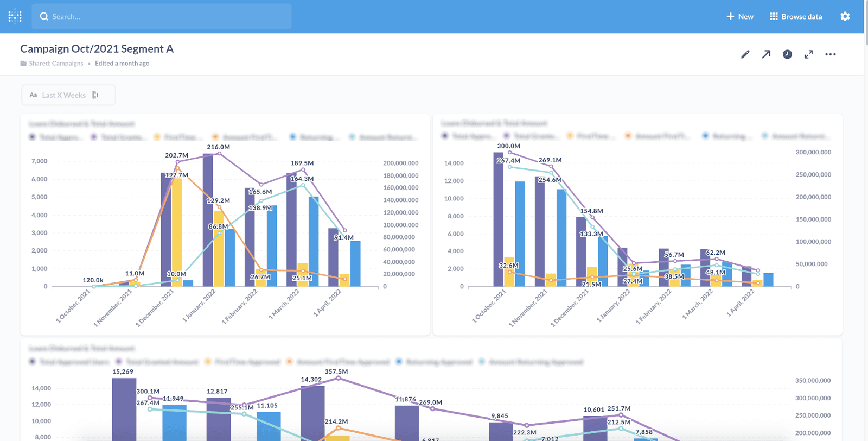Screen dimensions: 868x441
Task: Select the 300.0M data point in top-right chart
Action: (x=509, y=153)
